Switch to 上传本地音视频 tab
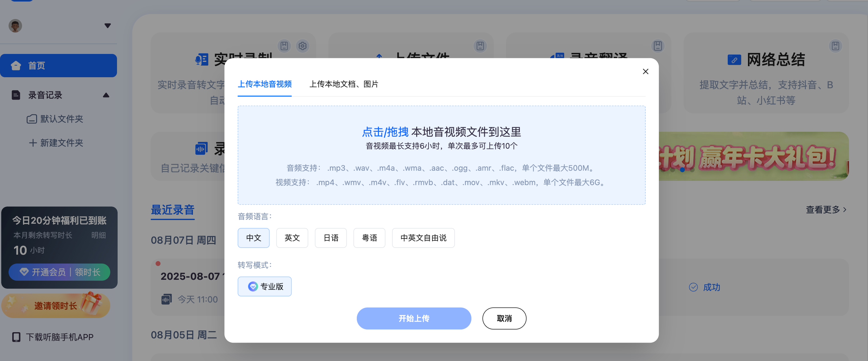This screenshot has width=868, height=361. pyautogui.click(x=265, y=84)
